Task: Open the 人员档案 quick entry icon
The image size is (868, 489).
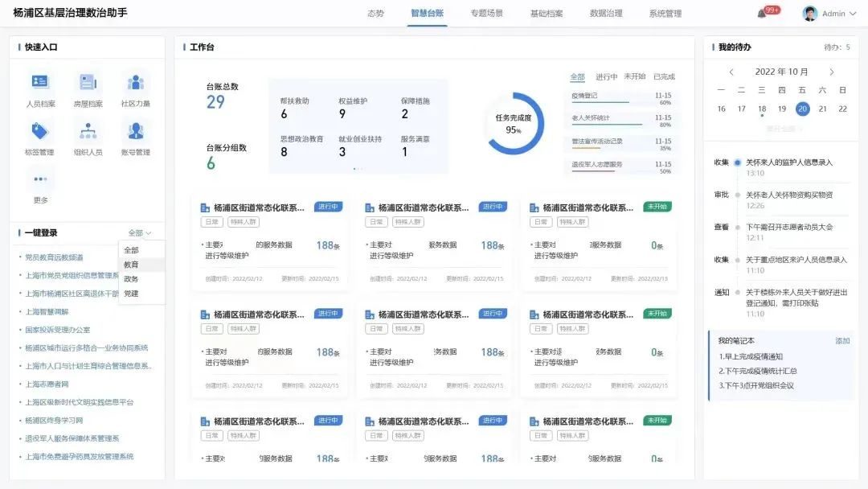Action: (x=40, y=82)
